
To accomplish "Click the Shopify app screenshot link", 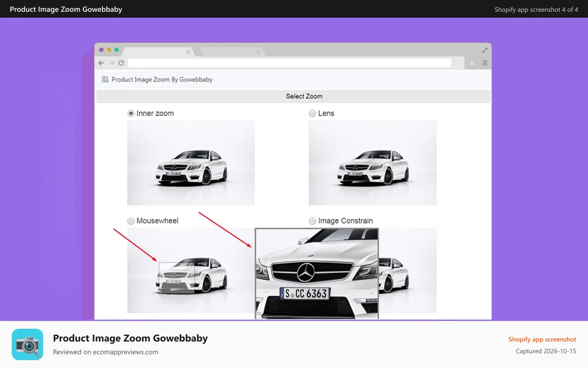I will (542, 340).
